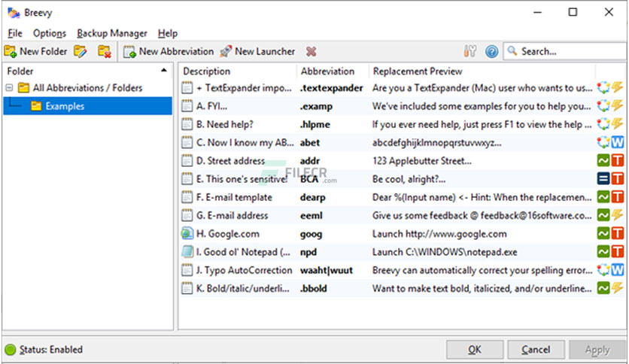This screenshot has width=629, height=364.
Task: Collapse the All Abbreviations / Folders tree node
Action: tap(9, 87)
